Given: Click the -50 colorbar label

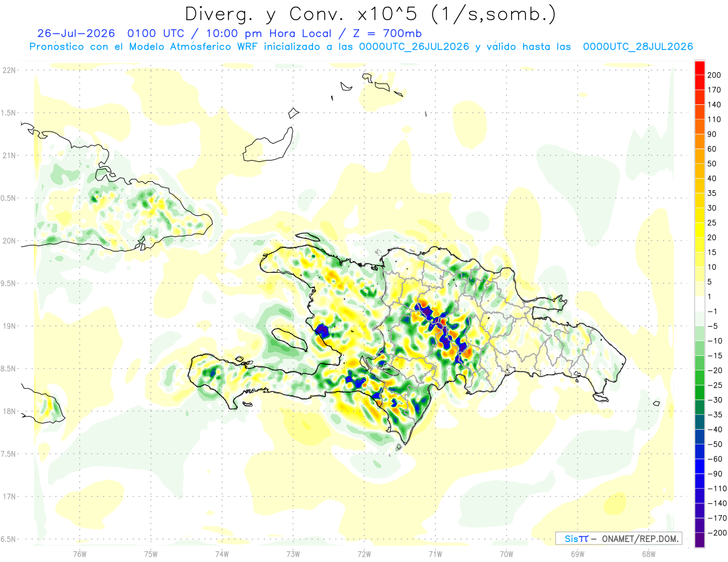Looking at the screenshot, I should pos(715,444).
